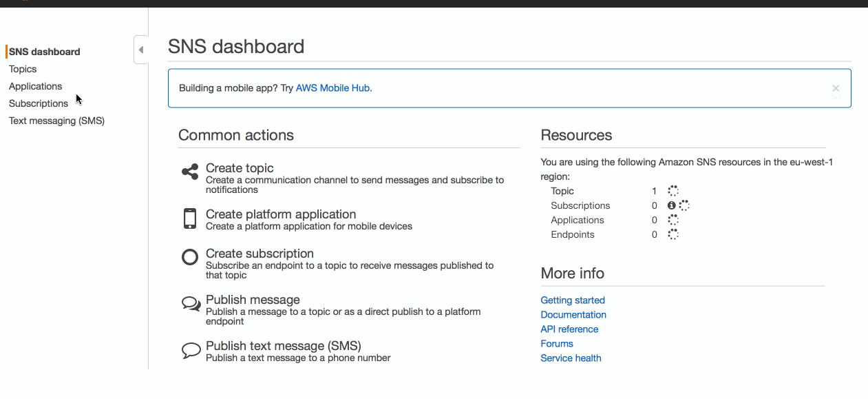Visit the API reference link
This screenshot has height=399, width=868.
pyautogui.click(x=569, y=329)
